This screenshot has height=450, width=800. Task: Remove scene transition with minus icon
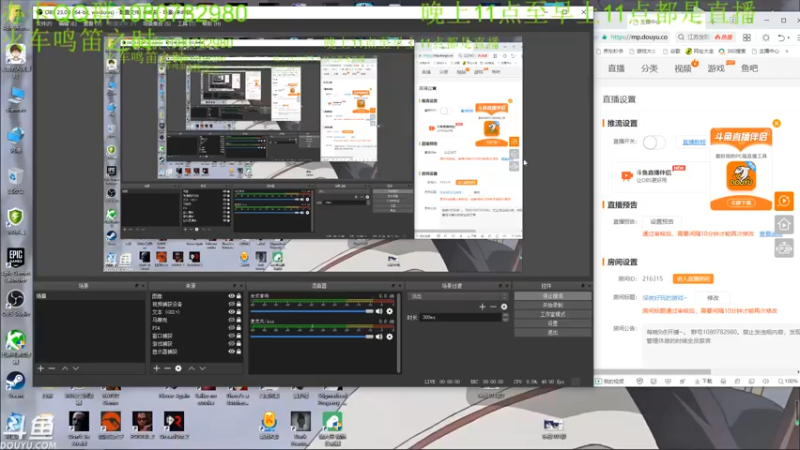pos(493,307)
